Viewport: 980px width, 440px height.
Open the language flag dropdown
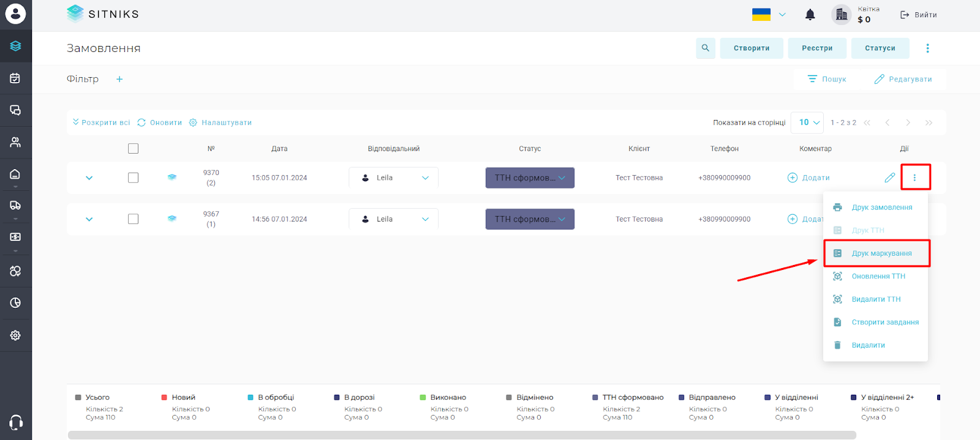[769, 15]
